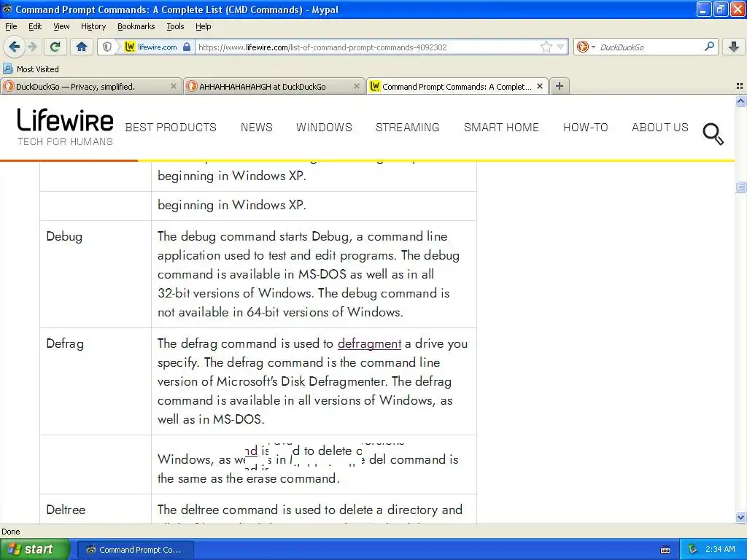The height and width of the screenshot is (560, 747).
Task: Click the Mypal title bar app icon
Action: tap(7, 9)
